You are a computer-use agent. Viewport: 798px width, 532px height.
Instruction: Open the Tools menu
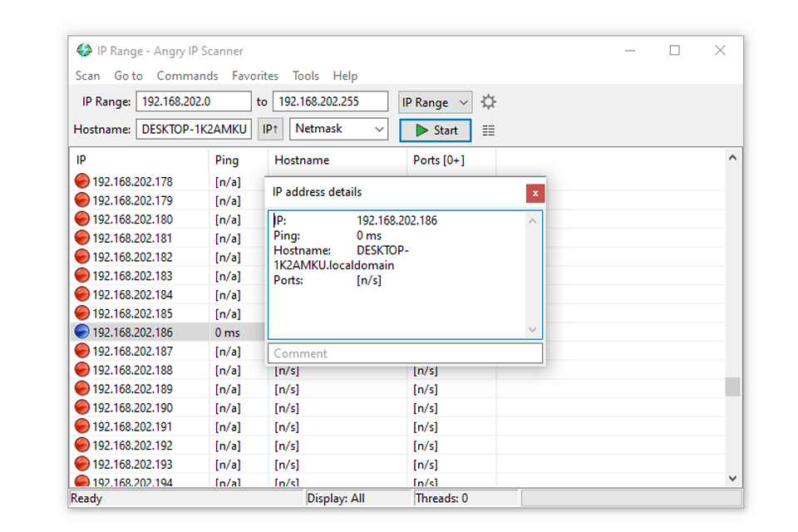[305, 76]
